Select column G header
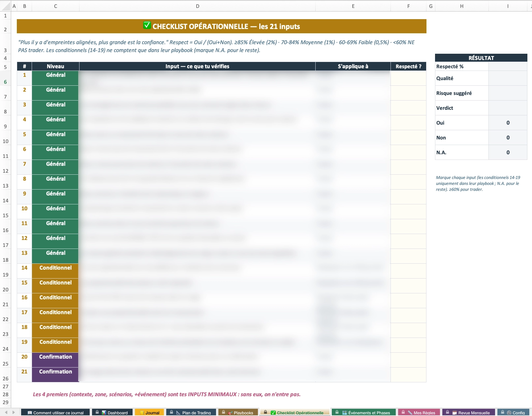 [431, 6]
